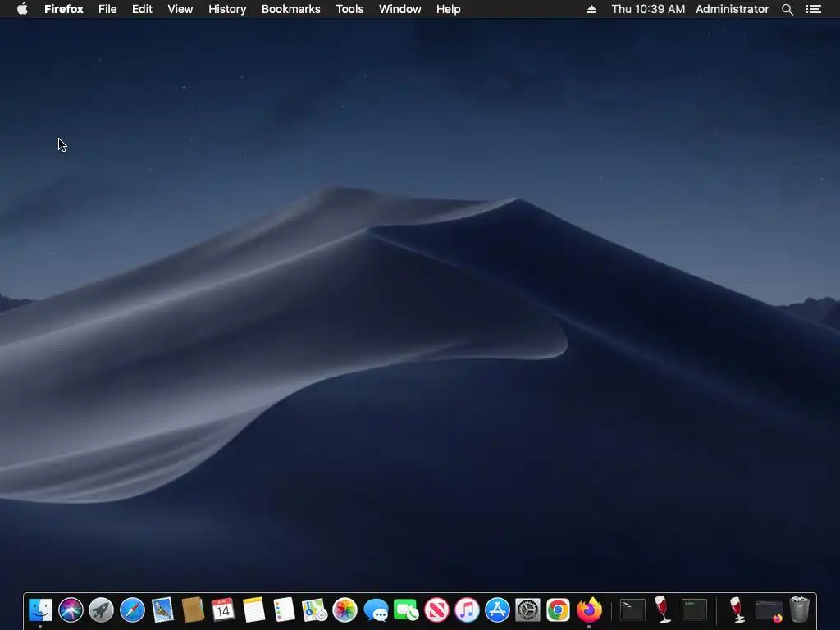Launch Google Chrome from the Dock
The image size is (840, 630).
tap(558, 609)
